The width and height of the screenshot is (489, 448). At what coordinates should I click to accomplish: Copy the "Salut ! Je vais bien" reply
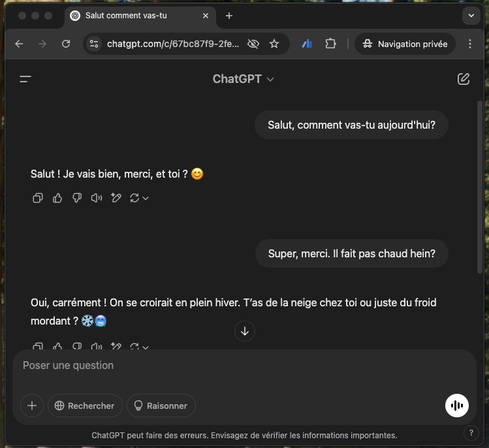coord(38,198)
